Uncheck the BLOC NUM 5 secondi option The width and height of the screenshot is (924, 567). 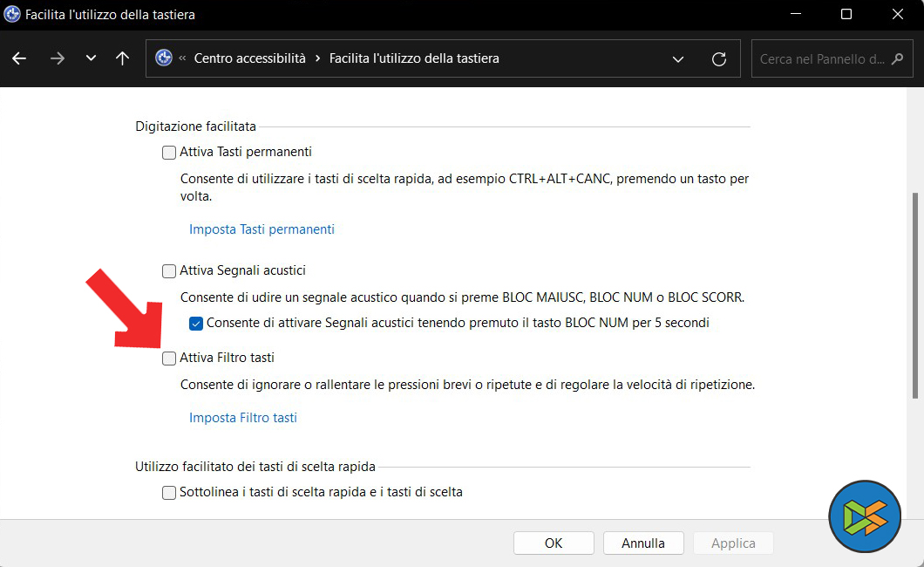196,324
